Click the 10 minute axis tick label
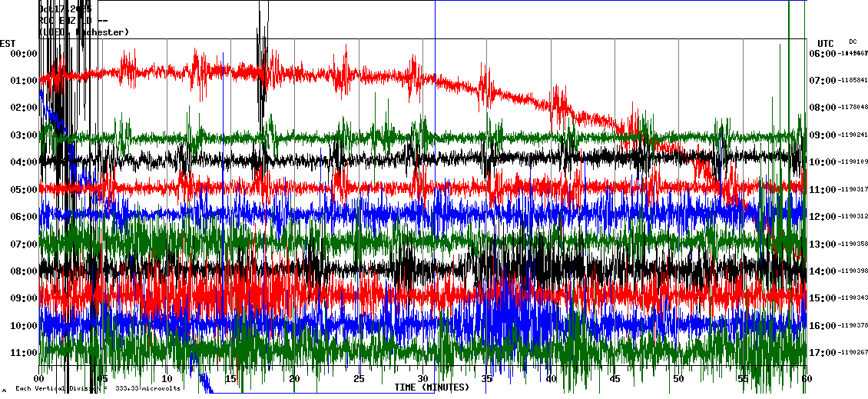 167,379
